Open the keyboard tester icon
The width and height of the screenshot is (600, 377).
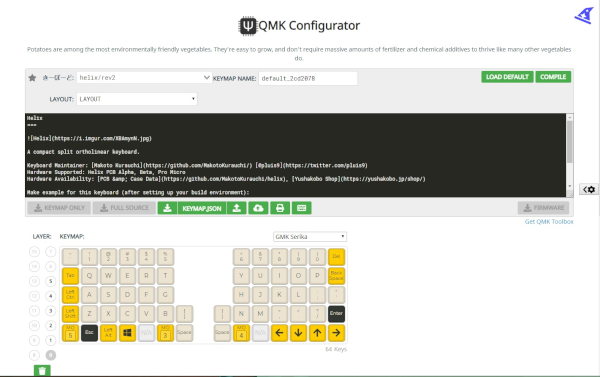click(x=302, y=208)
